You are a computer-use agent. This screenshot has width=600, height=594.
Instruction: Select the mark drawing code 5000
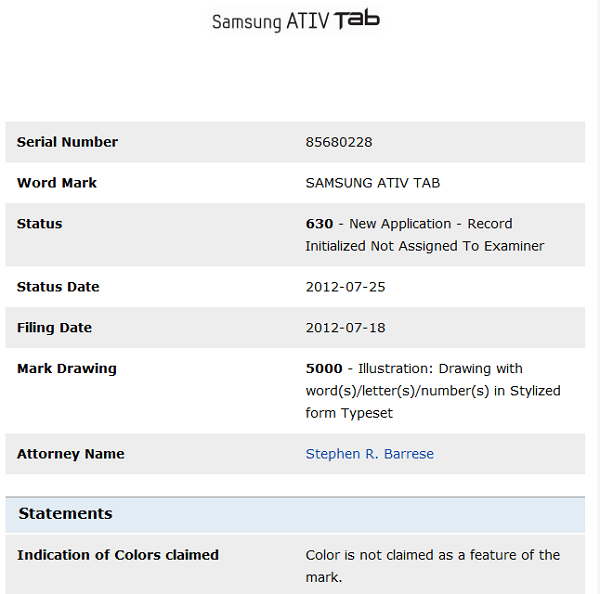324,368
